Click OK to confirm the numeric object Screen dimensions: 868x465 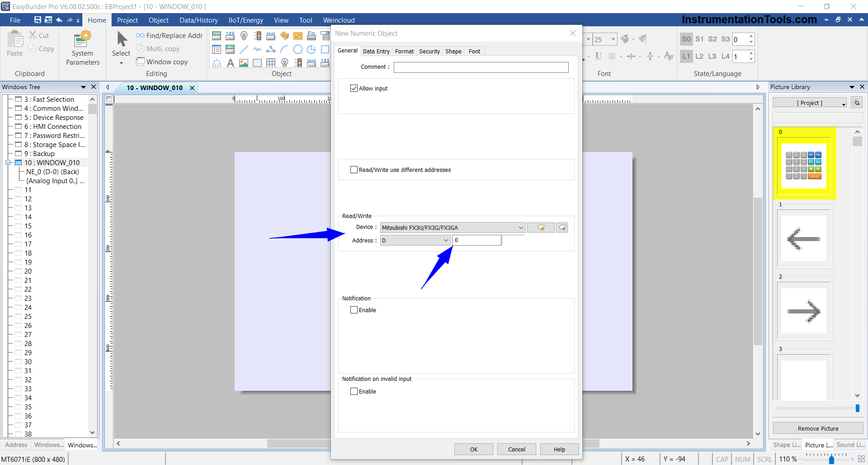(473, 449)
